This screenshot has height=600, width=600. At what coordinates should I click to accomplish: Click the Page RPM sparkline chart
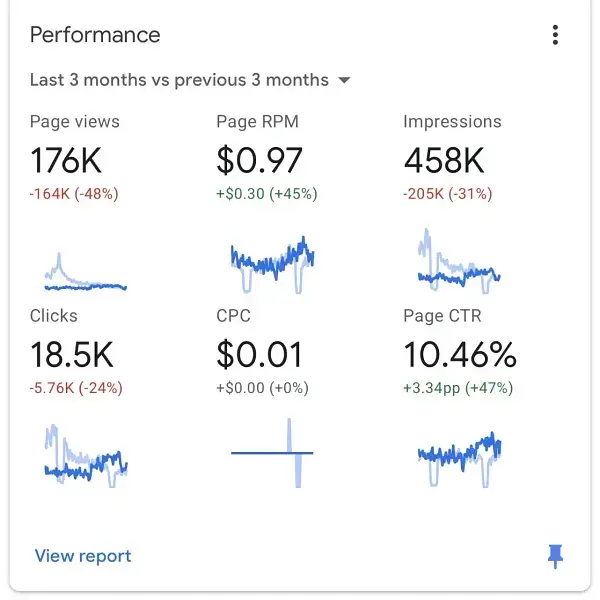click(272, 262)
